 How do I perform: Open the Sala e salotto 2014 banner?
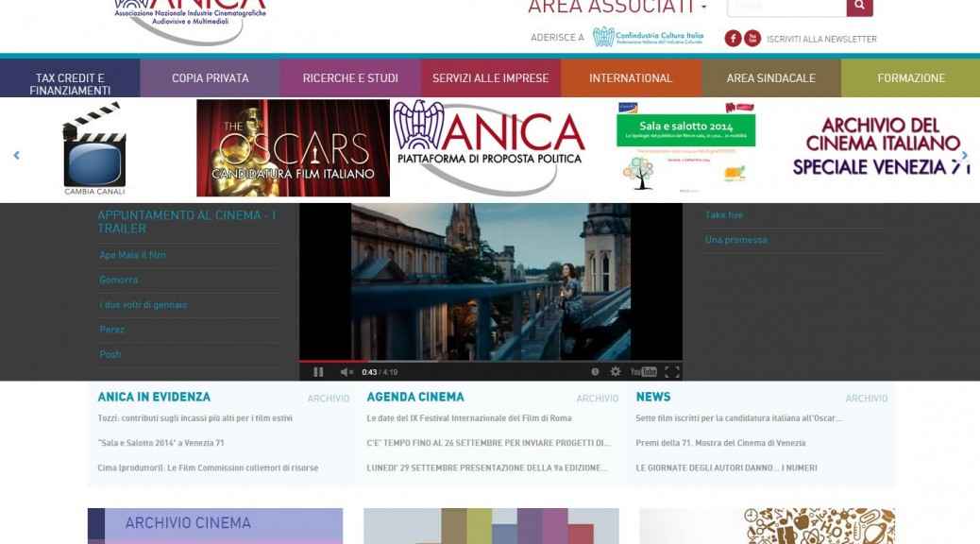(x=685, y=148)
